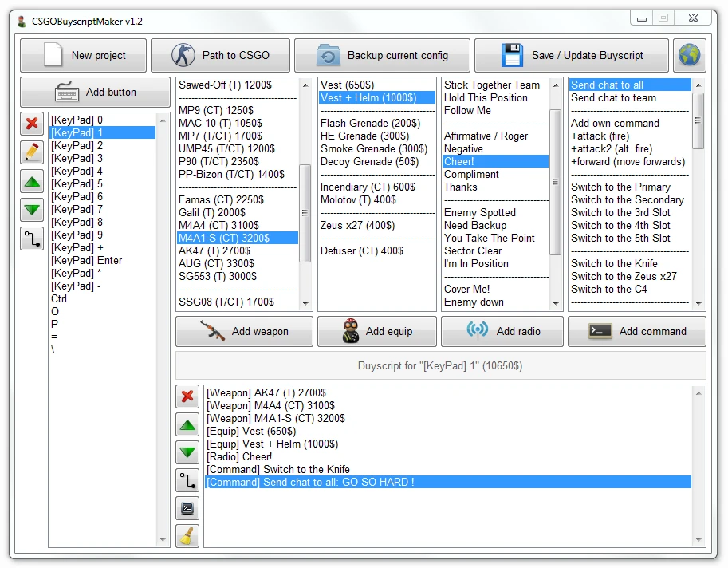
Task: Move the selected key down with the green down arrow
Action: pyautogui.click(x=31, y=209)
